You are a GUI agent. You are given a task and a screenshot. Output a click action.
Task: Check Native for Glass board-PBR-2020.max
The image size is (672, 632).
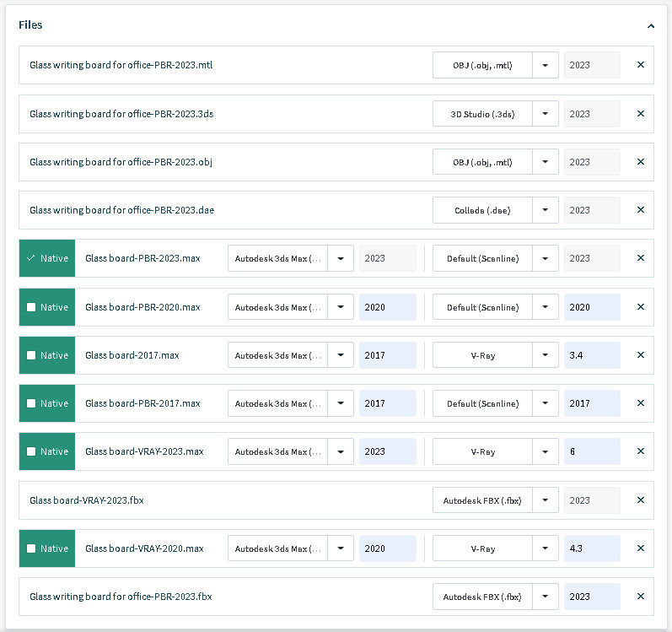[31, 307]
